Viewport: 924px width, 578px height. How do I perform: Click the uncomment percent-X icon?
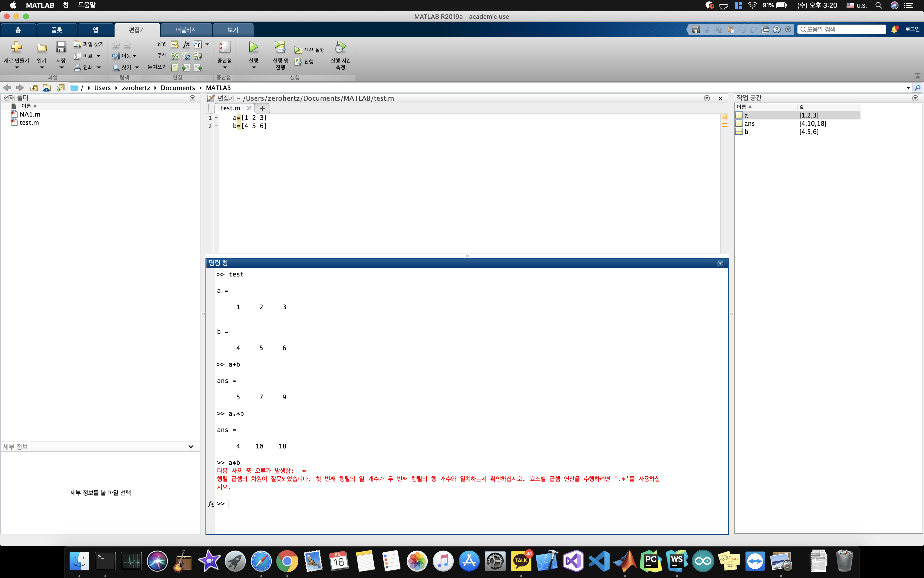click(x=186, y=56)
